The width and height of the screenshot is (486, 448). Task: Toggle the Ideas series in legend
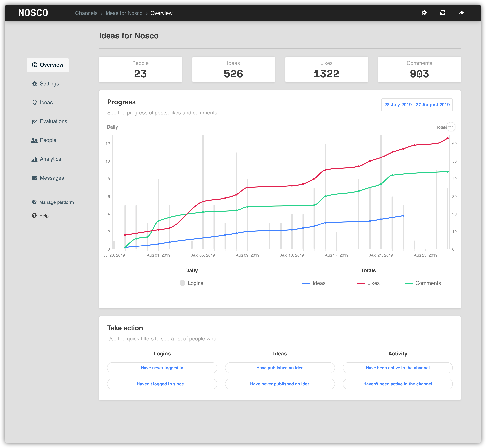point(314,283)
